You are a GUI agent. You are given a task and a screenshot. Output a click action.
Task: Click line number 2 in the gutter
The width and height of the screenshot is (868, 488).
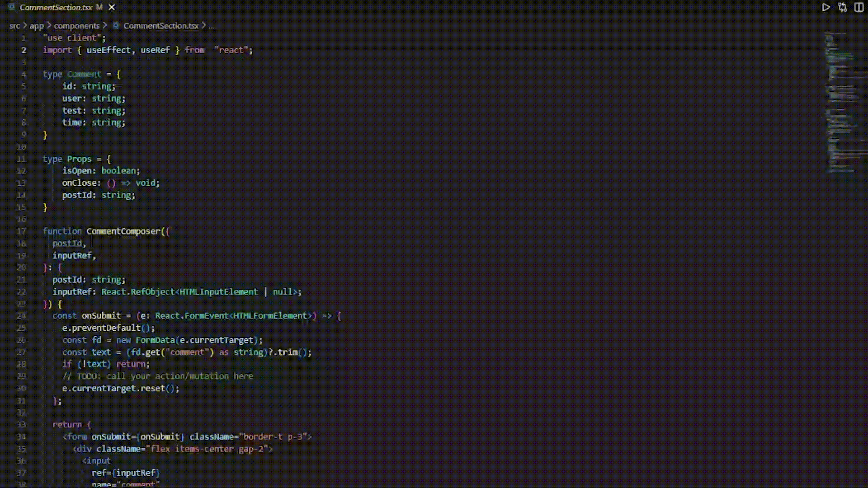click(x=24, y=50)
